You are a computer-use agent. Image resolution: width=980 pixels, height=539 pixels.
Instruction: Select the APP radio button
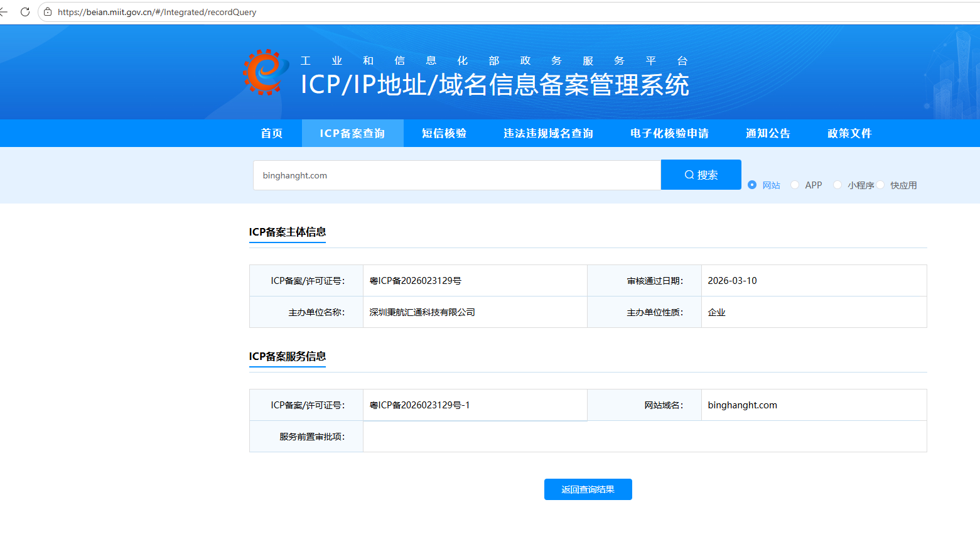point(794,185)
